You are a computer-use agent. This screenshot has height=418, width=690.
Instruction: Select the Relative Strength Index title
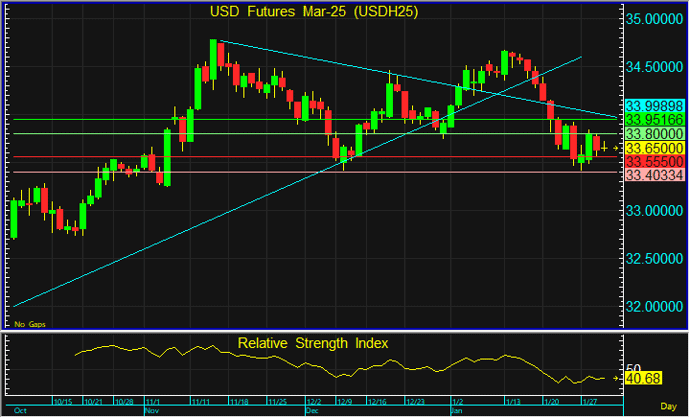pyautogui.click(x=313, y=343)
